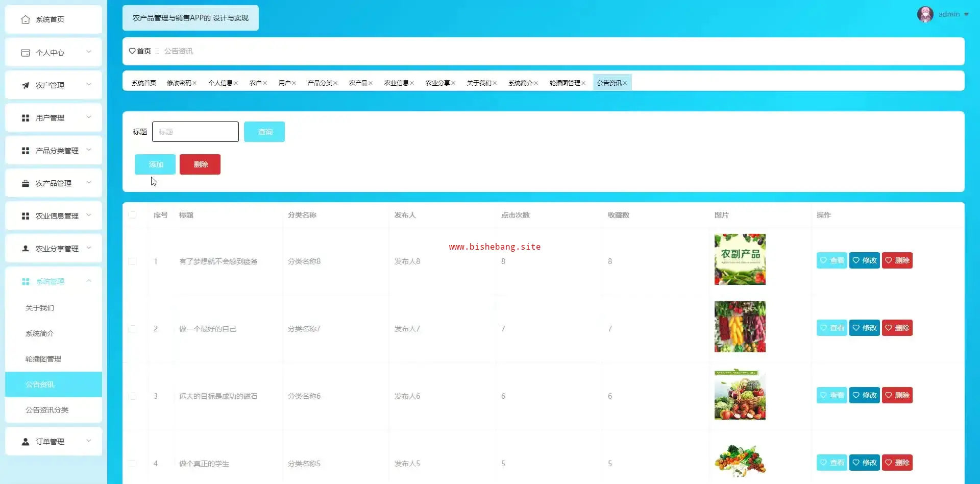Delete the 远大的目标是成功的磁石 record
The image size is (980, 484).
(897, 395)
